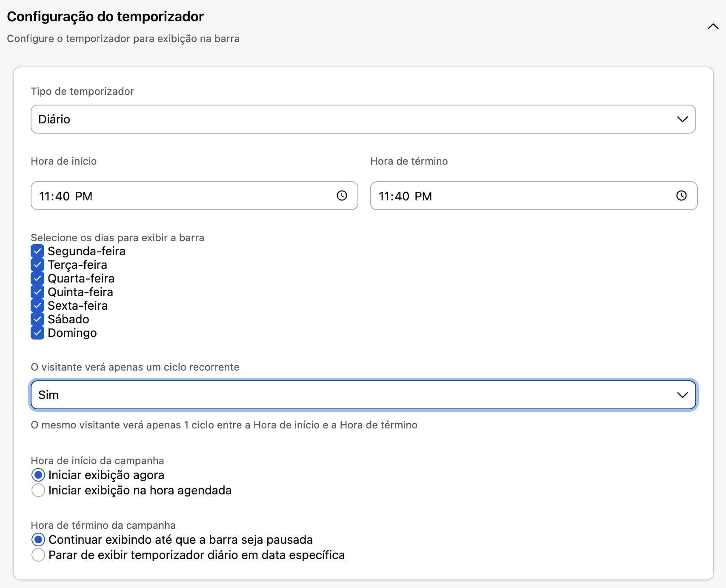Viewport: 726px width, 588px height.
Task: Toggle the Quarta-feira checkbox
Action: (37, 278)
